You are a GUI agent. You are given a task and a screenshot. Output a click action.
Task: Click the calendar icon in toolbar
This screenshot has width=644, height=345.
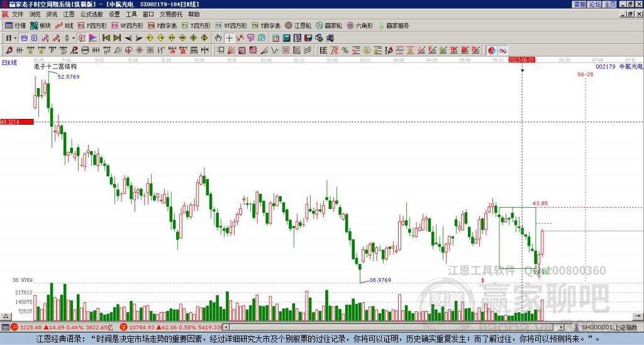click(x=275, y=38)
